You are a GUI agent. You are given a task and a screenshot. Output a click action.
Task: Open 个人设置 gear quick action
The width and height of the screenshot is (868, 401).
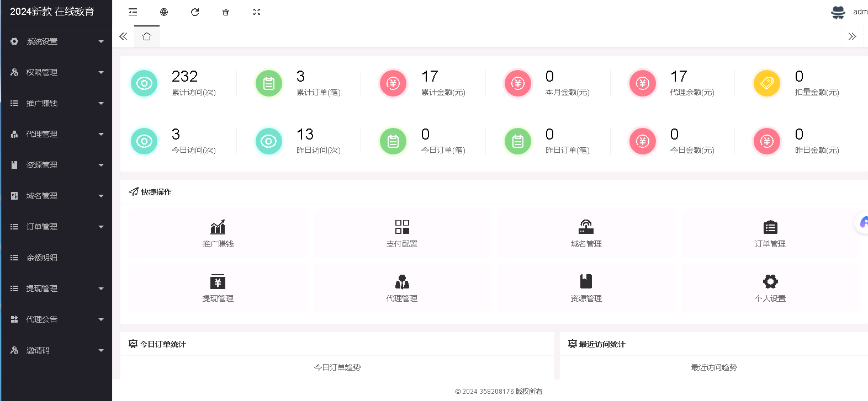pyautogui.click(x=770, y=288)
